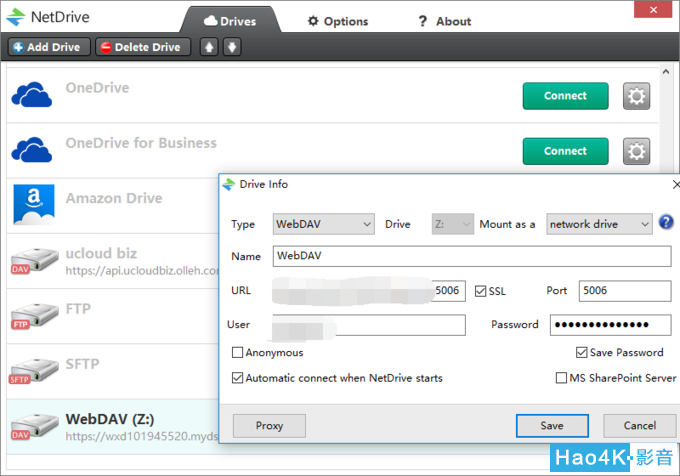Switch to the Drives tab

coord(230,21)
